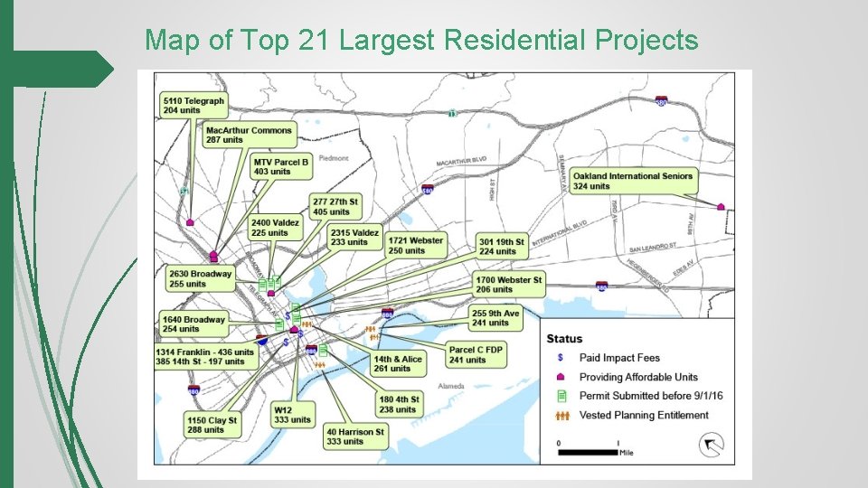Select the 277 27th St 405 units callout
This screenshot has height=488, width=868.
(335, 206)
